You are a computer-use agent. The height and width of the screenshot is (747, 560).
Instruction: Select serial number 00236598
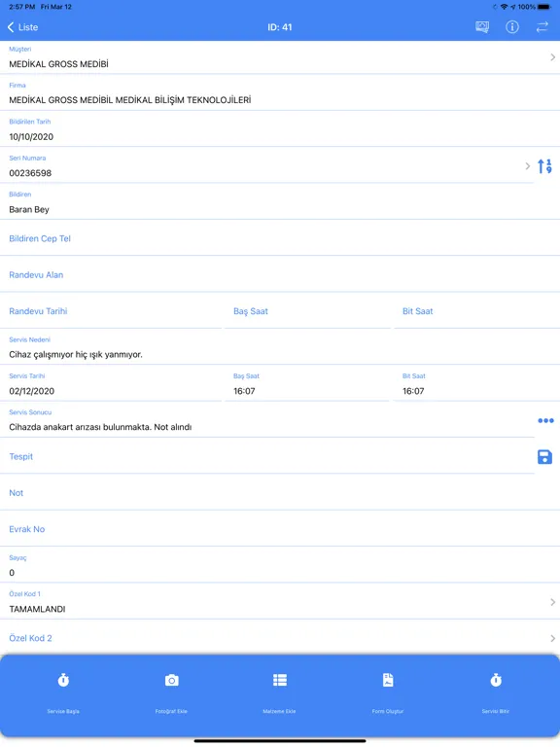tap(30, 173)
